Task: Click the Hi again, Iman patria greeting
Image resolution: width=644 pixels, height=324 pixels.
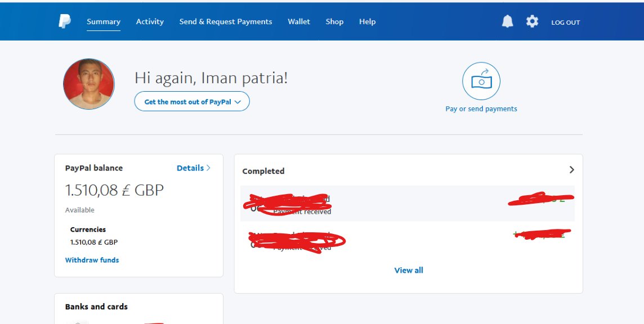Action: (211, 78)
